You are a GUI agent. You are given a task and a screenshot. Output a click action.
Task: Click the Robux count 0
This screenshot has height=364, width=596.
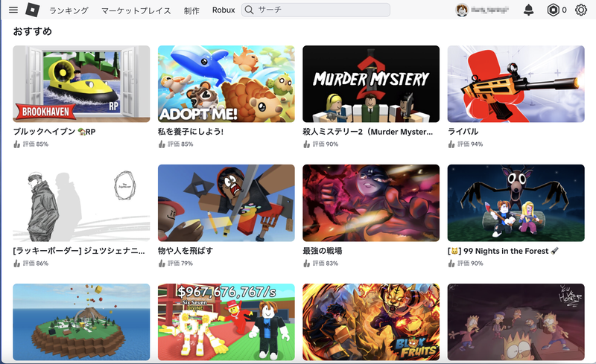[564, 10]
